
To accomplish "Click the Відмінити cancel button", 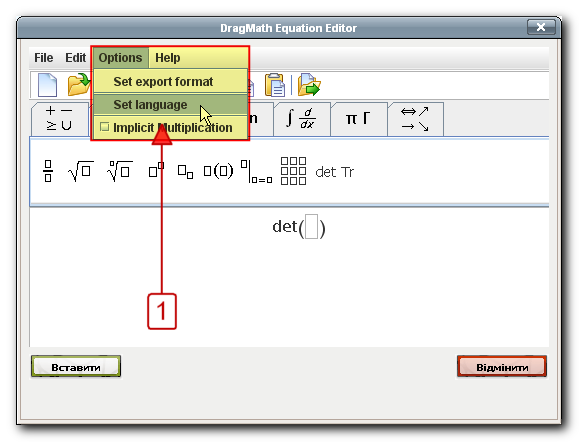I will point(502,367).
